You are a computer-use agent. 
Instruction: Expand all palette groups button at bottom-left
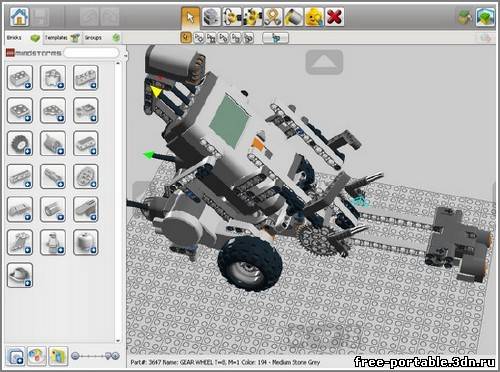tap(16, 356)
